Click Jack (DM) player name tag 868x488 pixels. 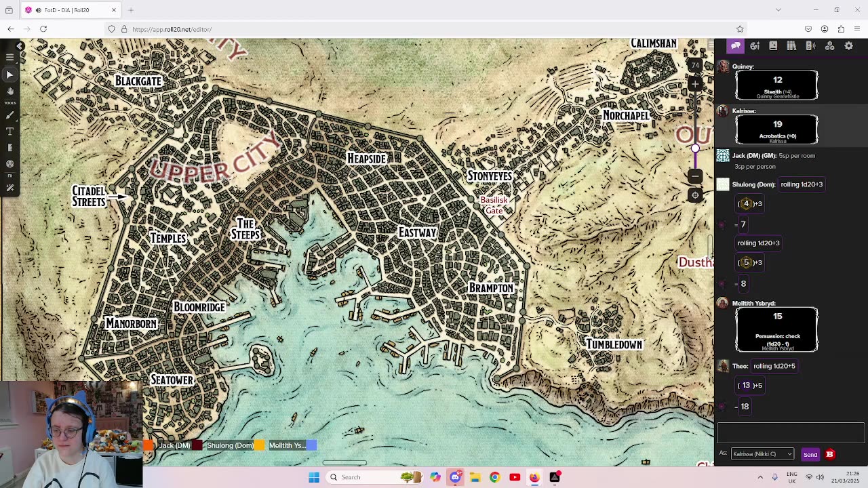pos(174,445)
